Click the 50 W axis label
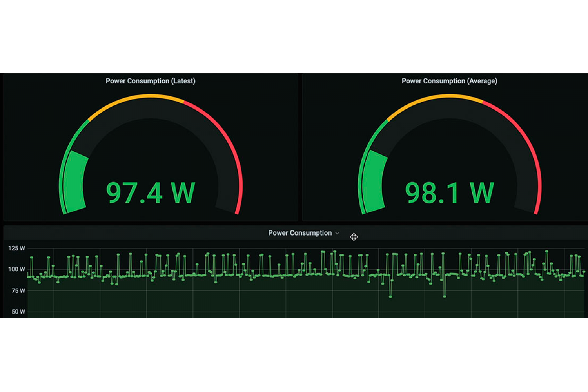Viewport: 588px width, 392px height. coord(18,312)
